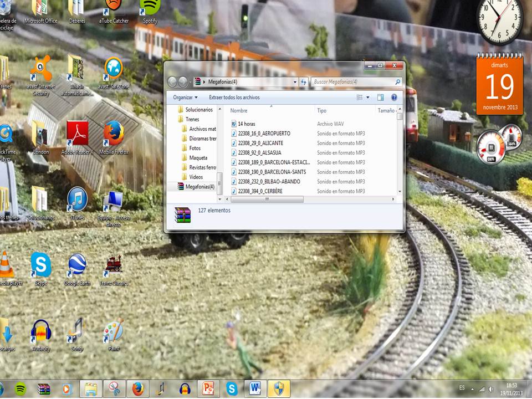Select Trenes folder in navigation pane
Viewport: 532px width, 399px height.
pyautogui.click(x=188, y=120)
